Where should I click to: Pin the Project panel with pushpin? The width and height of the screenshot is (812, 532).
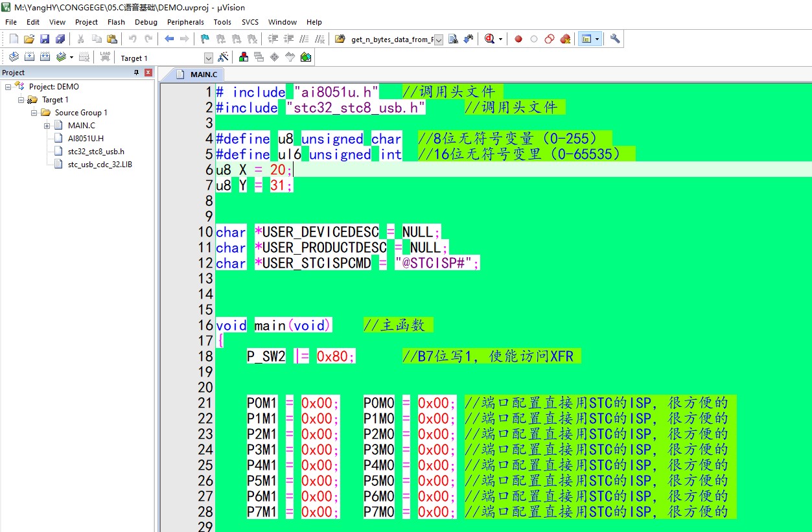[x=136, y=73]
